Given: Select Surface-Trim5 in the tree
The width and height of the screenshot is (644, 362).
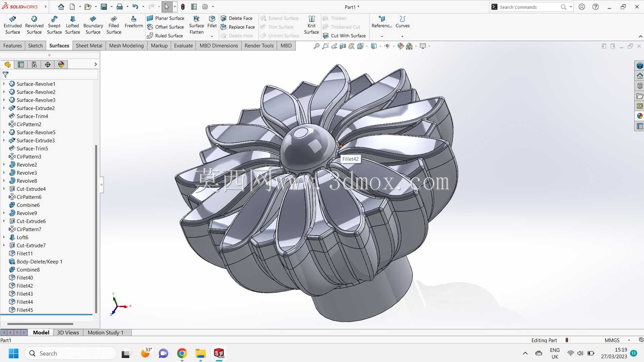Looking at the screenshot, I should [x=32, y=148].
